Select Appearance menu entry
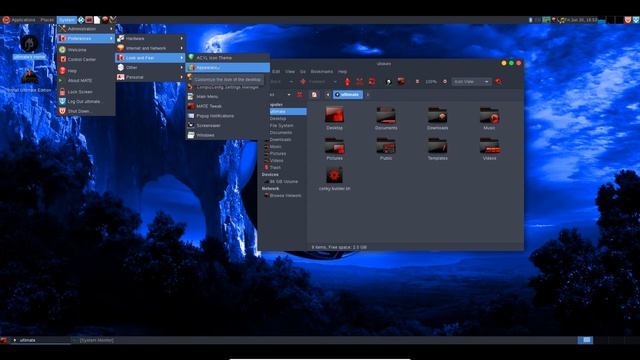Image resolution: width=640 pixels, height=360 pixels. 228,67
